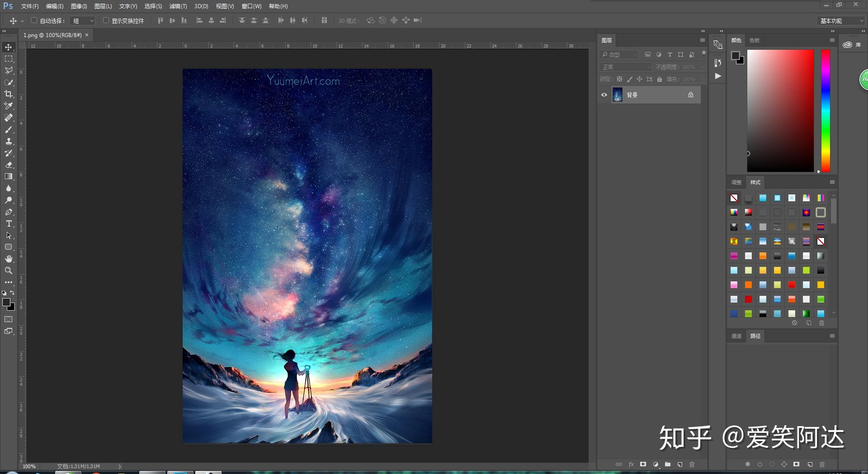The width and height of the screenshot is (868, 474).
Task: Select the Eraser tool
Action: pos(9,165)
